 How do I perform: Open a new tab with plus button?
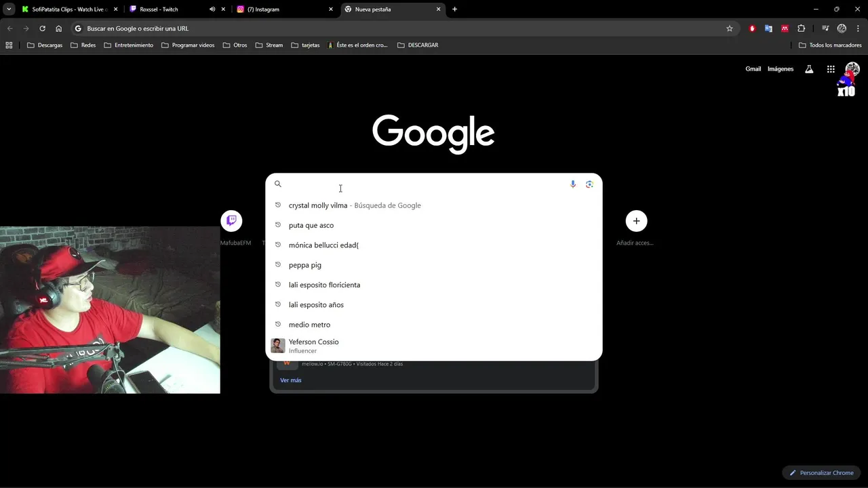pos(454,9)
